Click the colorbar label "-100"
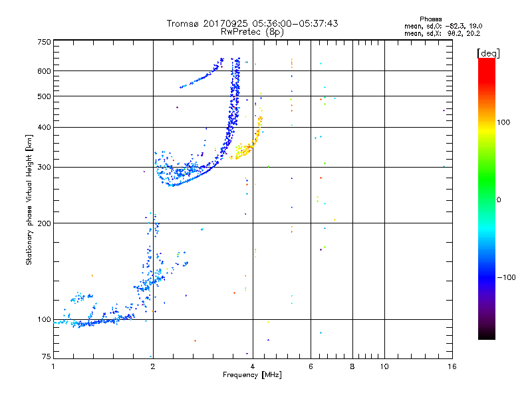This screenshot has width=532, height=399. (x=506, y=277)
